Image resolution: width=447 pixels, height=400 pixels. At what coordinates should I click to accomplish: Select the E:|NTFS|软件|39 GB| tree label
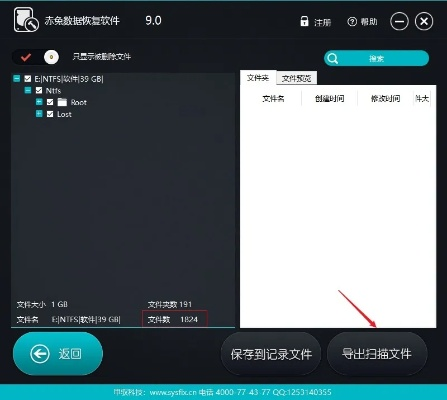(x=69, y=79)
